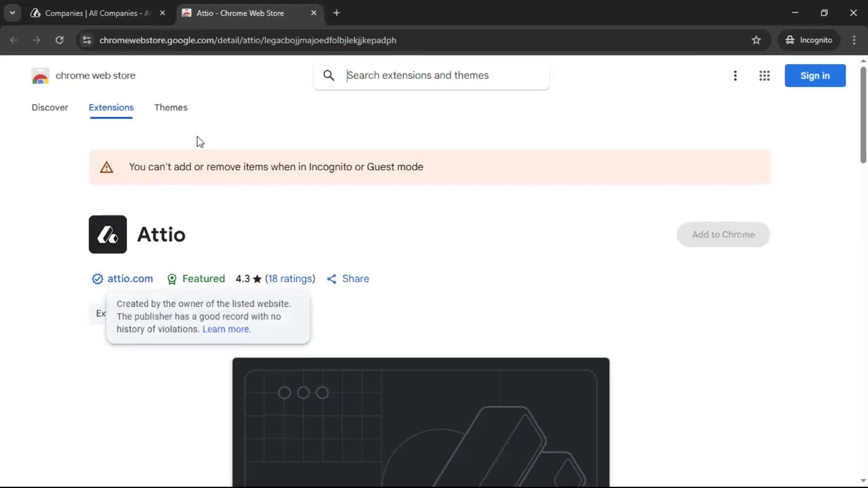Screen dimensions: 868x488
Task: Click Add to Chrome
Action: (x=723, y=235)
